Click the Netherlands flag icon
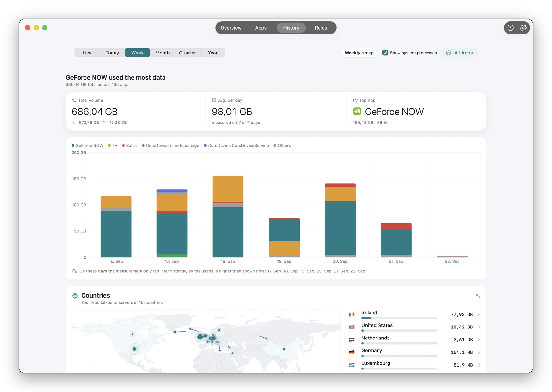Image resolution: width=552 pixels, height=392 pixels. point(352,339)
